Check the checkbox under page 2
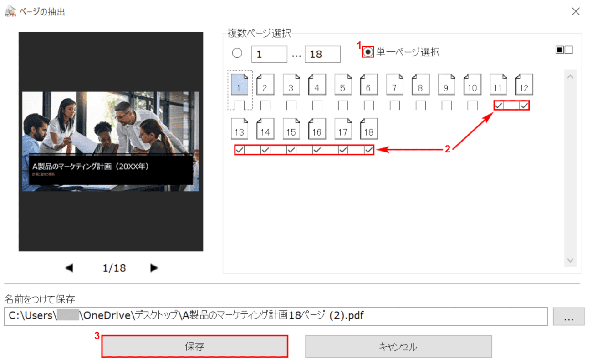 (x=265, y=106)
